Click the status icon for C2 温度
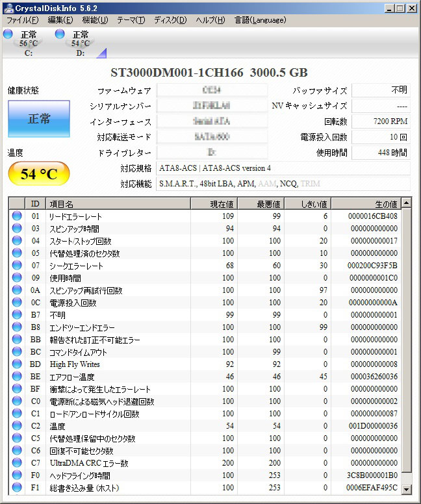421x504 pixels. point(17,425)
